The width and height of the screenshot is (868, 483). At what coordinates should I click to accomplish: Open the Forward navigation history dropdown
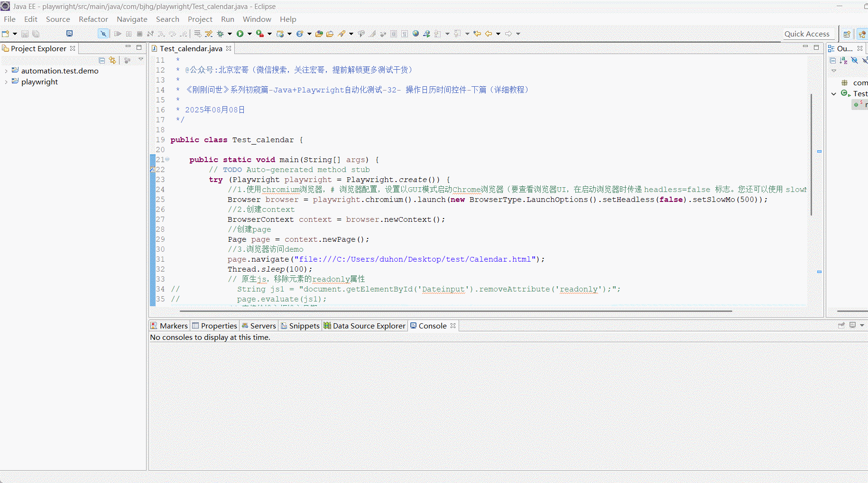pyautogui.click(x=518, y=34)
